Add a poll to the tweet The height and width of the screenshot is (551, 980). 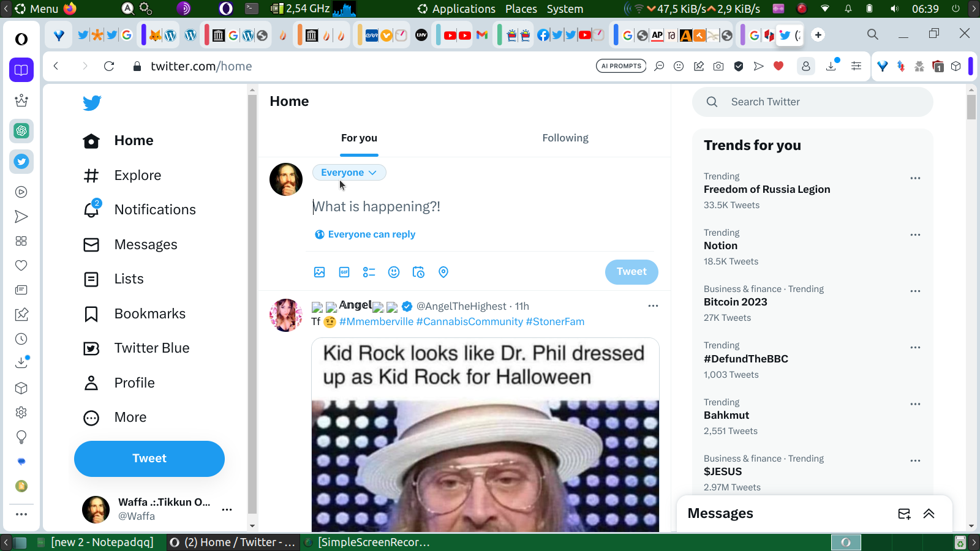click(369, 272)
